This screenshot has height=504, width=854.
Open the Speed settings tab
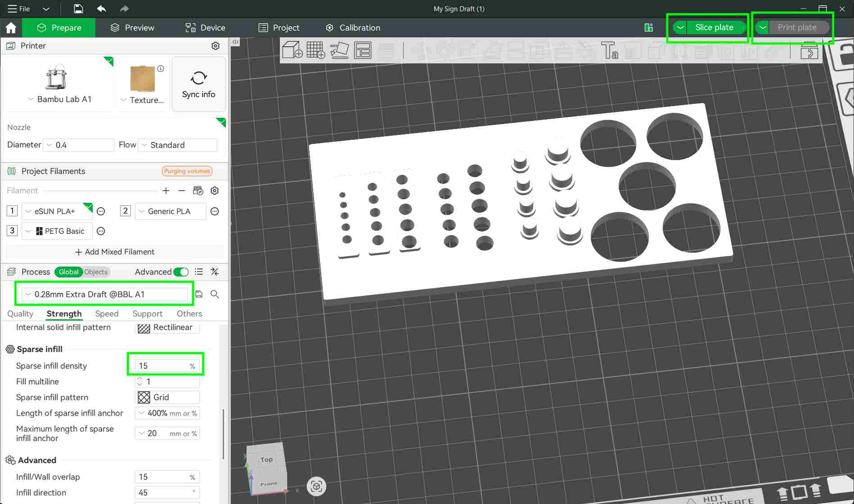107,313
